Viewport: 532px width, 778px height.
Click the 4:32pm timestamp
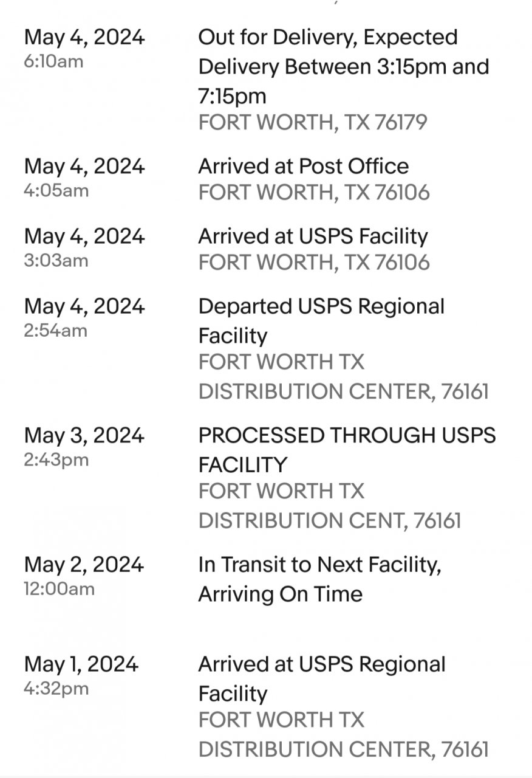[56, 689]
